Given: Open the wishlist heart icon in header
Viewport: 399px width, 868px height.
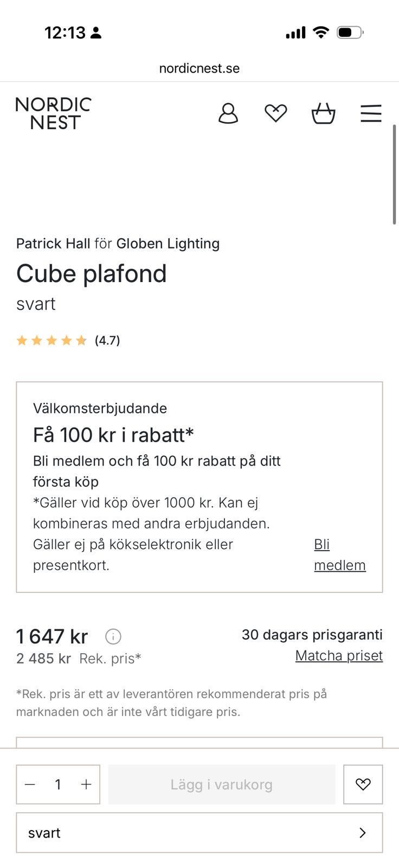Looking at the screenshot, I should coord(275,113).
